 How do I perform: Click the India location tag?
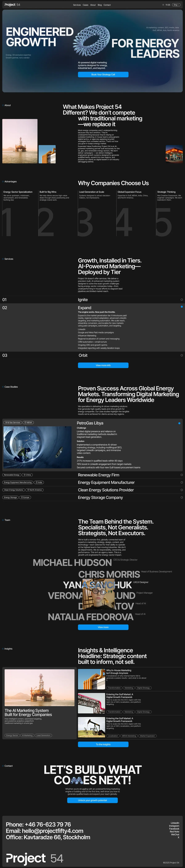coord(39,483)
